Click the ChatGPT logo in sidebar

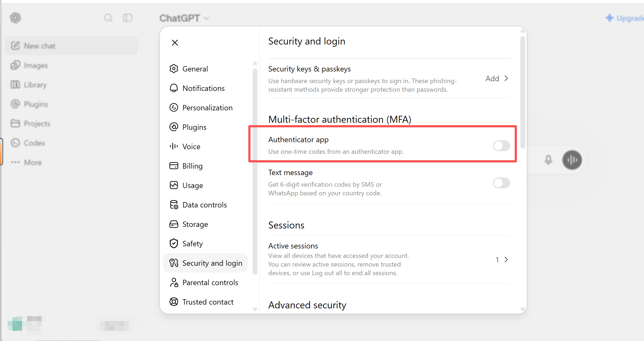[x=15, y=18]
